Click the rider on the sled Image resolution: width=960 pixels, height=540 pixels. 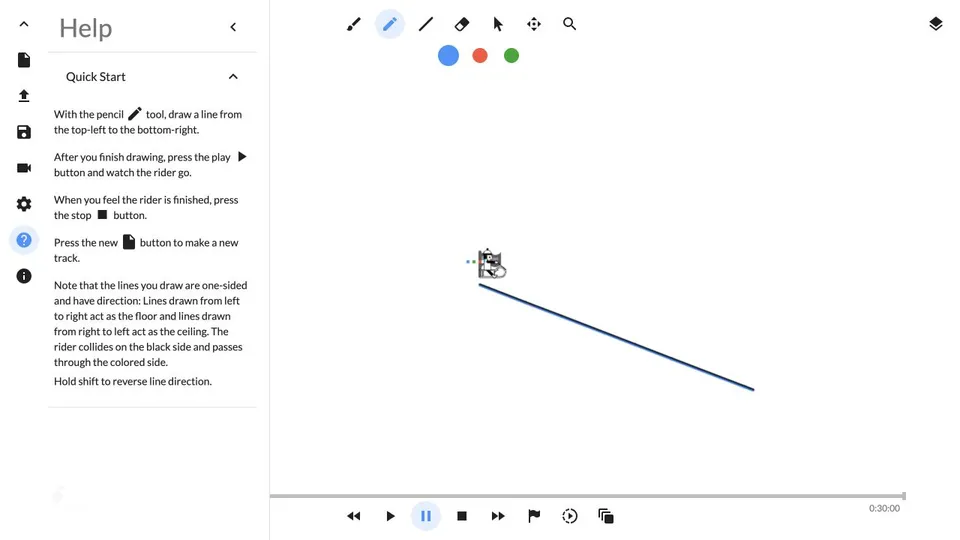[x=492, y=264]
